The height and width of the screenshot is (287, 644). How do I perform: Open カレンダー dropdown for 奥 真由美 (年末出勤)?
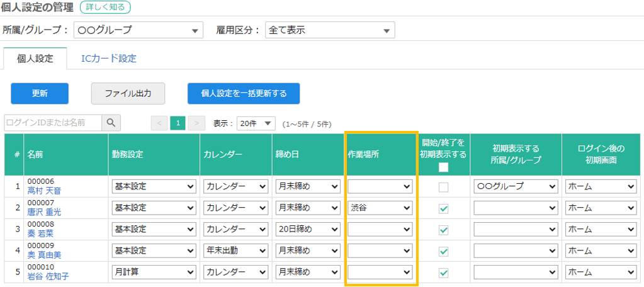(x=235, y=250)
